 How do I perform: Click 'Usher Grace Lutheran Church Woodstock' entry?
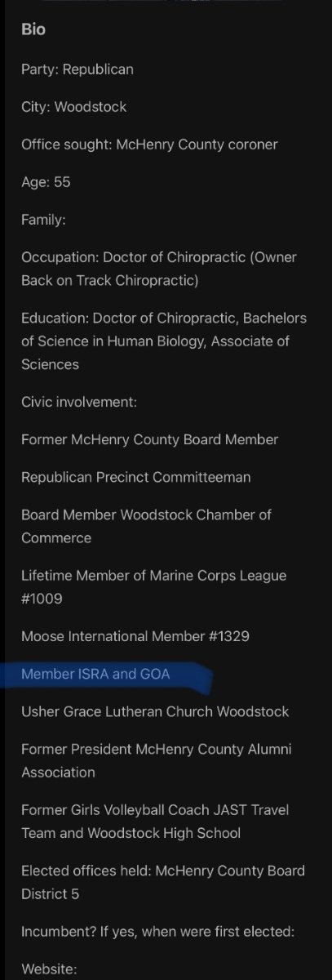(155, 711)
